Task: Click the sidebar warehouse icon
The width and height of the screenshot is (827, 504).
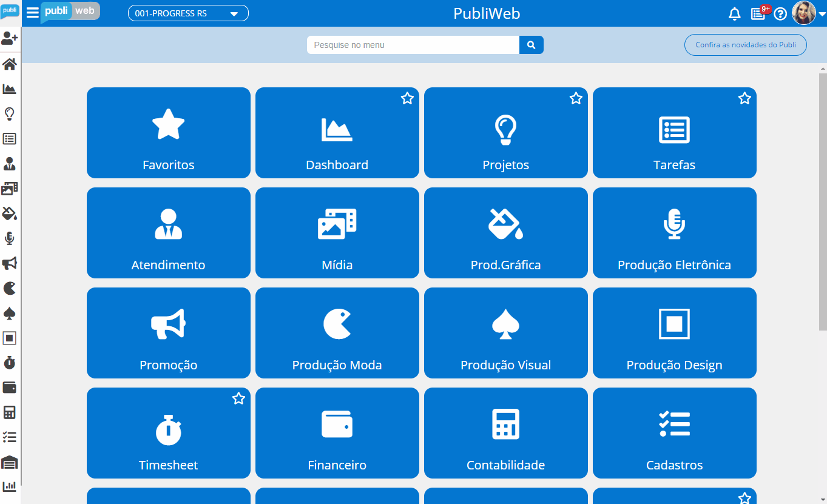Action: [x=10, y=462]
